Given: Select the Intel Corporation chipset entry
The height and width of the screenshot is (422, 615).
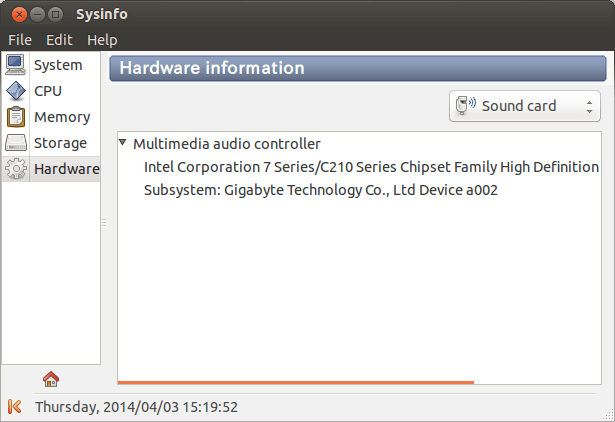Looking at the screenshot, I should coord(371,166).
